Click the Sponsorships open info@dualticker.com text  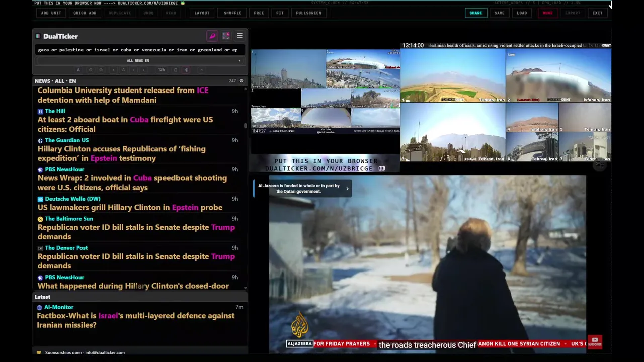coord(85,352)
